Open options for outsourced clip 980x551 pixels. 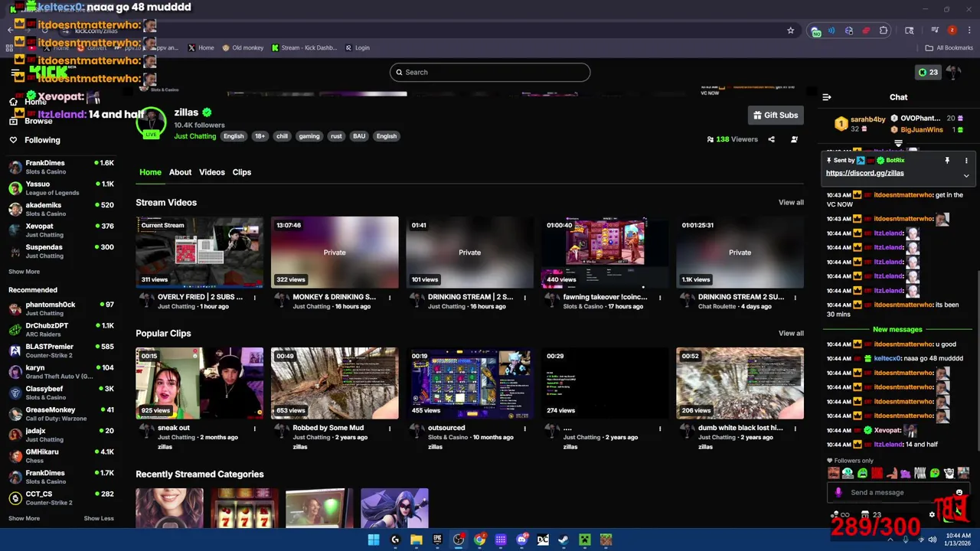pos(524,429)
